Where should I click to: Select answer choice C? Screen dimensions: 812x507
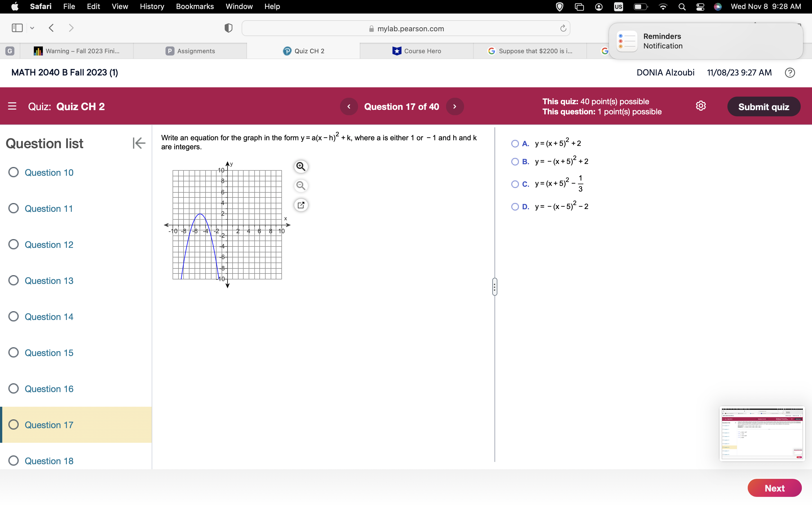(x=515, y=184)
